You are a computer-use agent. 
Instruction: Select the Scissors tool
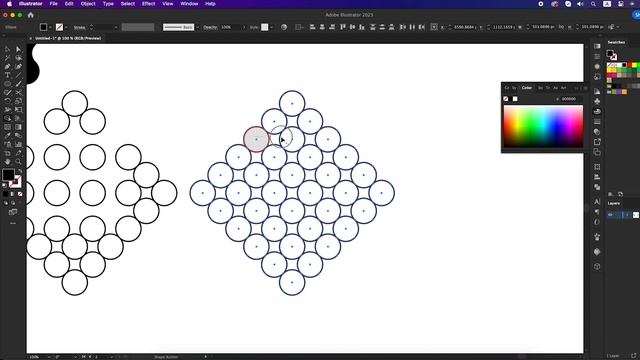pyautogui.click(x=18, y=93)
